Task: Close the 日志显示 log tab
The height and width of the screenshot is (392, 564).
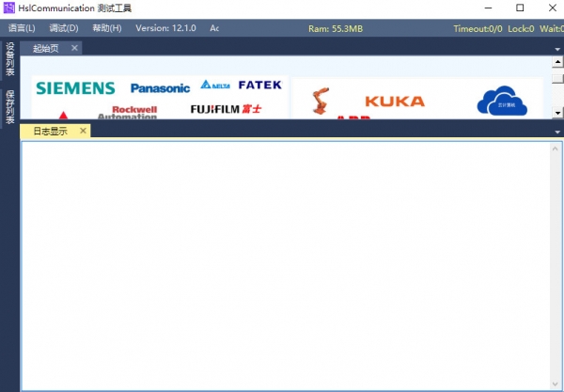Action: [x=83, y=131]
